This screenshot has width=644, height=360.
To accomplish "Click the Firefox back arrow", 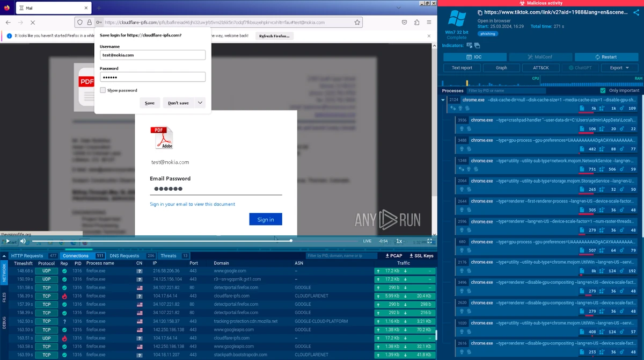I will point(8,23).
